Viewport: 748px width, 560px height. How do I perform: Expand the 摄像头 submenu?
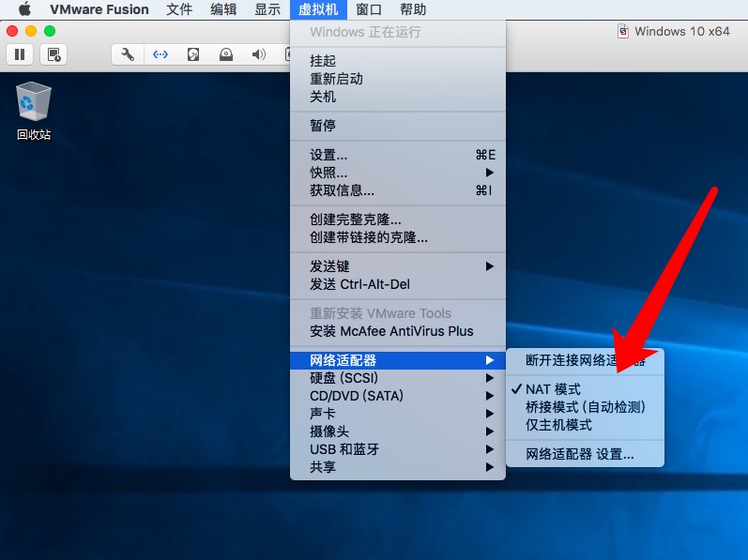(x=398, y=431)
